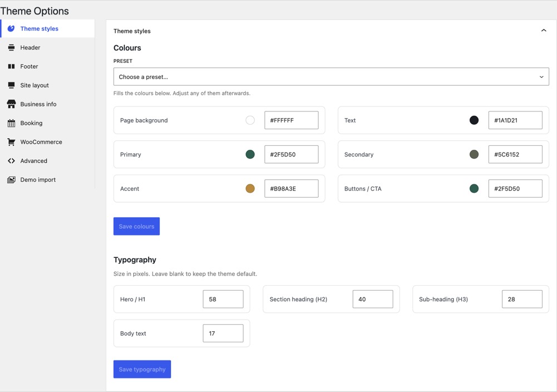Click the Body text size field

223,334
